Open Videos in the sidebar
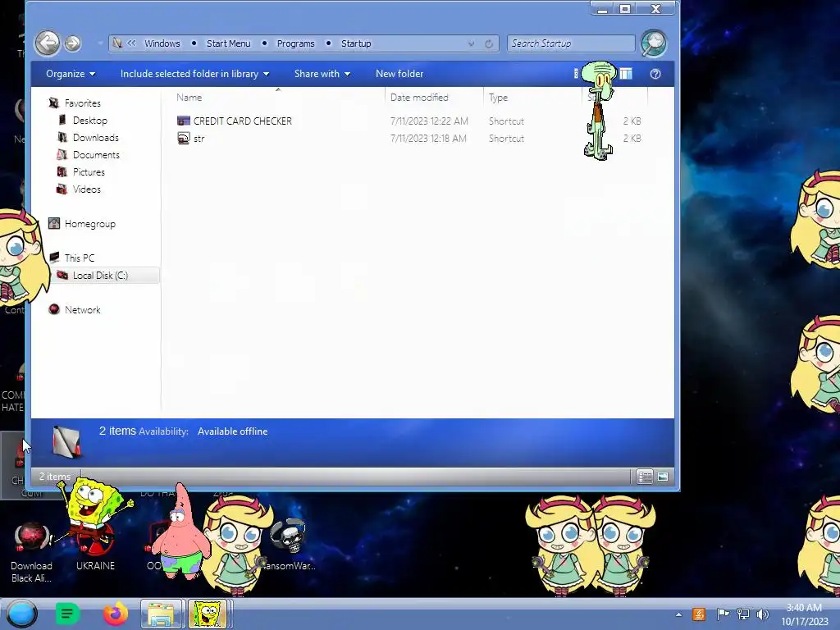This screenshot has height=630, width=840. 87,189
